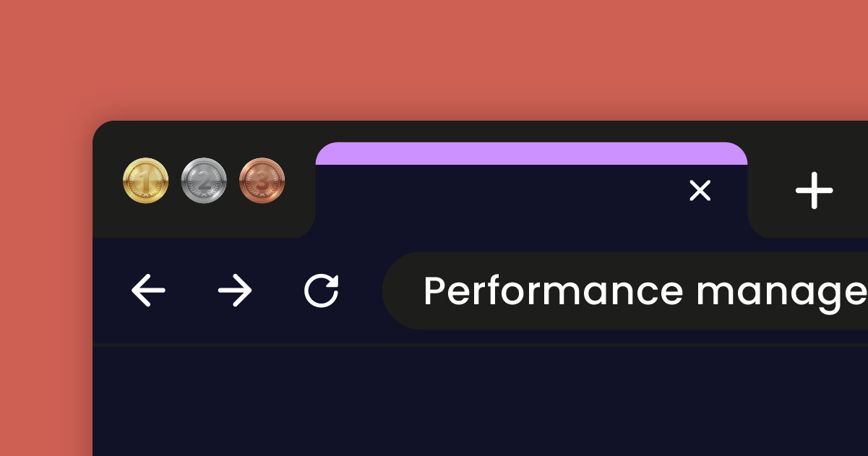Navigate forward using the right arrow
Screen dimensions: 868x456
point(233,290)
